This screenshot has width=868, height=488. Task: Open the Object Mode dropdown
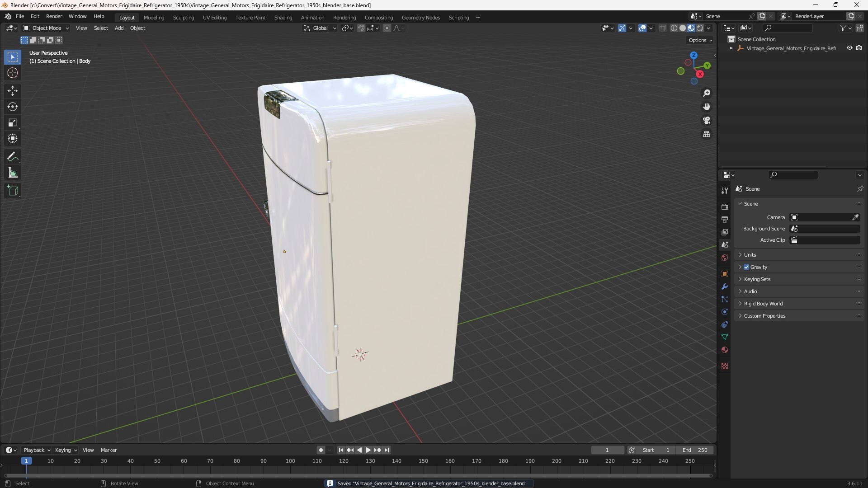point(46,28)
